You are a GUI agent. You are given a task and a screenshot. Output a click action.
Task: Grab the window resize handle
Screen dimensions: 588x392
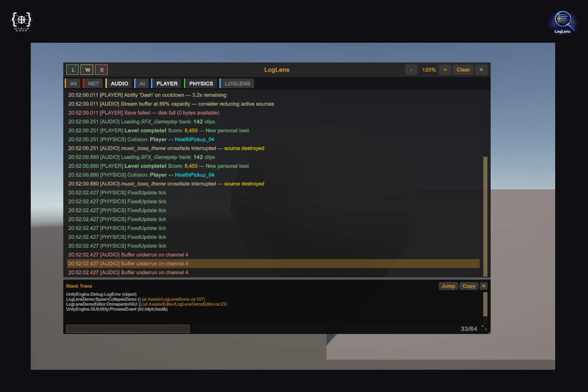pyautogui.click(x=485, y=328)
